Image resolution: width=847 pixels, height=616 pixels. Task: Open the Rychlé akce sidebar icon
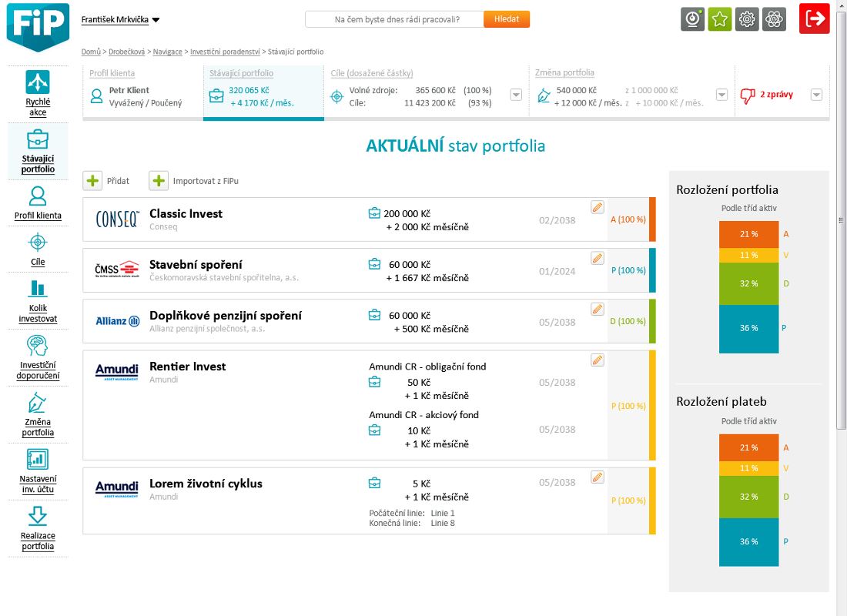tap(37, 82)
